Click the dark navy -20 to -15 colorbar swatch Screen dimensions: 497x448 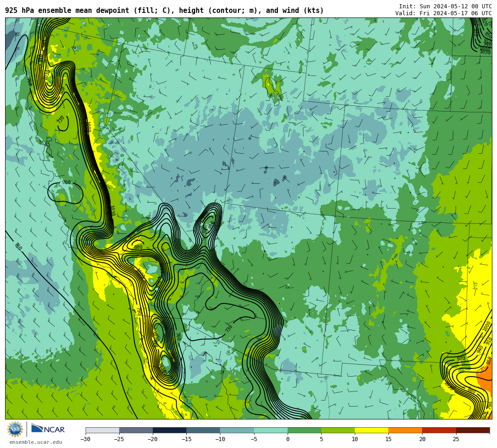[x=169, y=430]
